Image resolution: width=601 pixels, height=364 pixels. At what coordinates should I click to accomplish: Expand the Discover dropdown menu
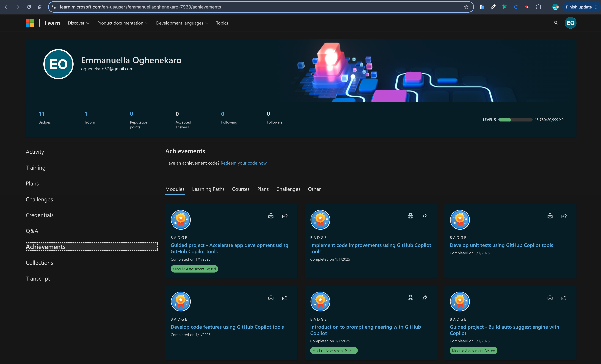click(x=79, y=23)
